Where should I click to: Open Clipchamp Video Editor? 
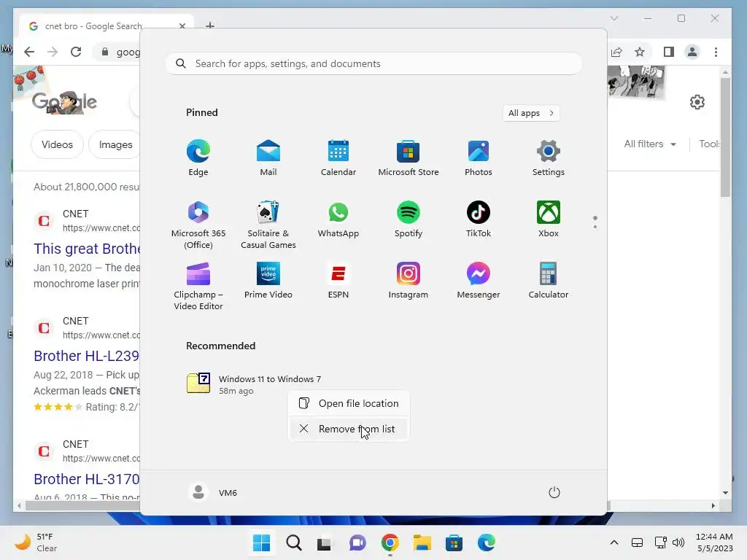click(x=198, y=286)
